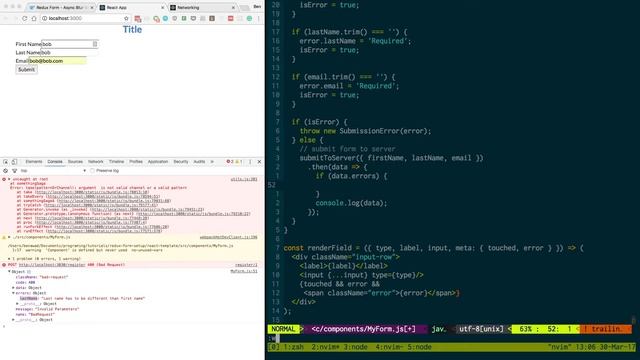Open the Security tab

click(x=181, y=162)
